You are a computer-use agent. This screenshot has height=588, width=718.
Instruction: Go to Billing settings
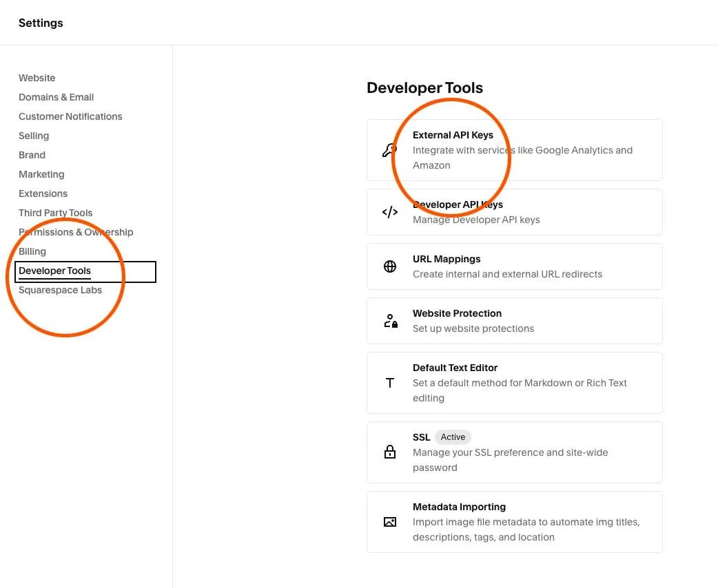pyautogui.click(x=32, y=251)
